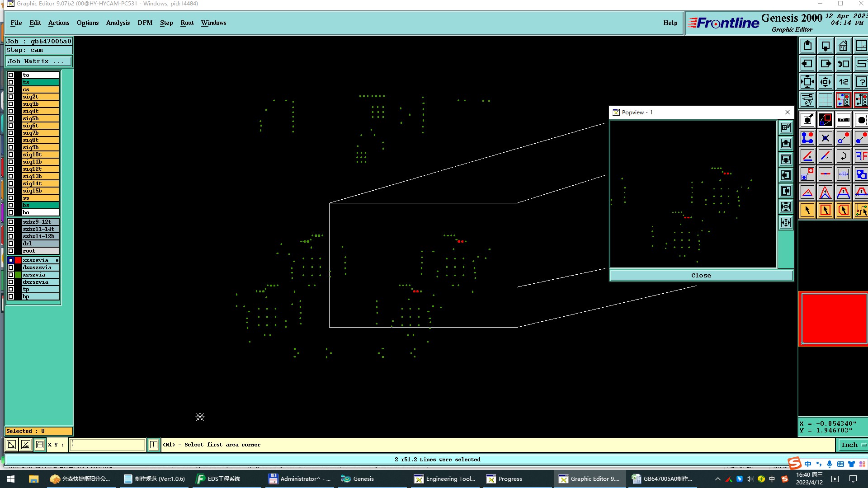Open the Inch units dropdown
Image resolution: width=868 pixels, height=488 pixels.
point(853,445)
